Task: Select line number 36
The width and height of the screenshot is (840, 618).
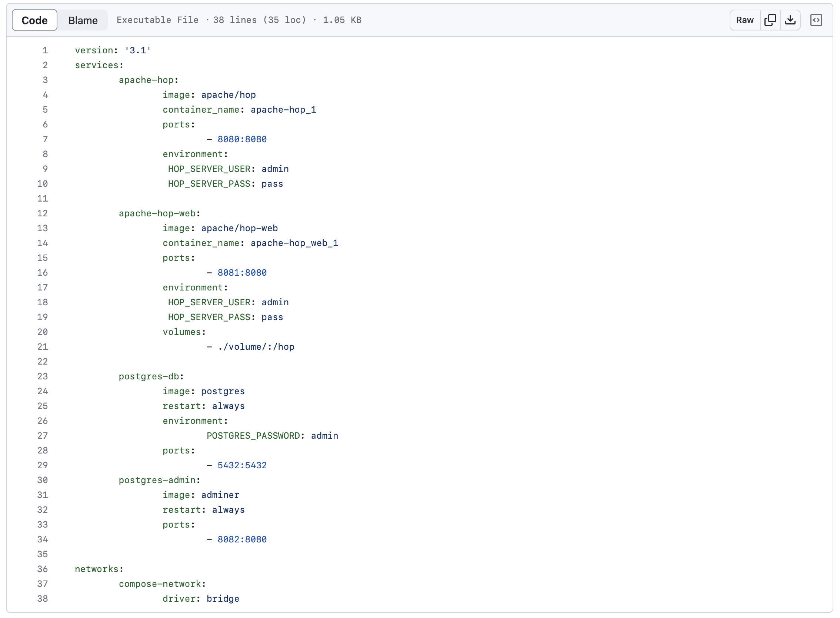Action: 43,569
